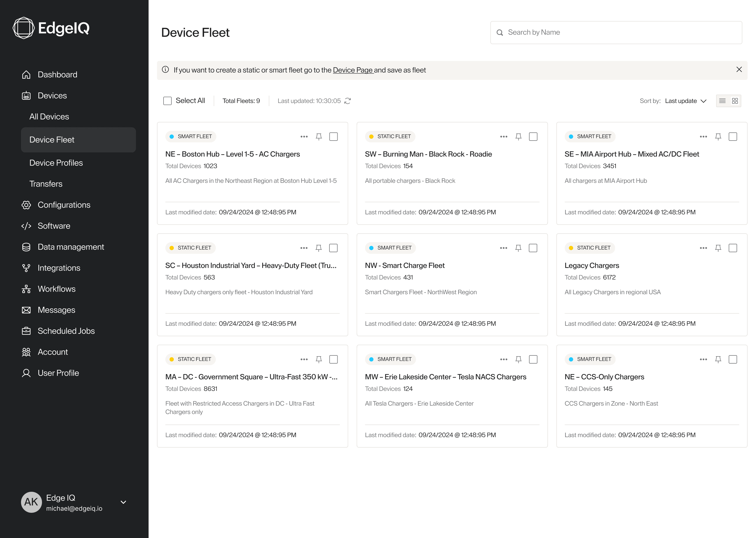This screenshot has height=538, width=756.
Task: Open the SC Houston Industrial Yard fleet title
Action: (251, 265)
